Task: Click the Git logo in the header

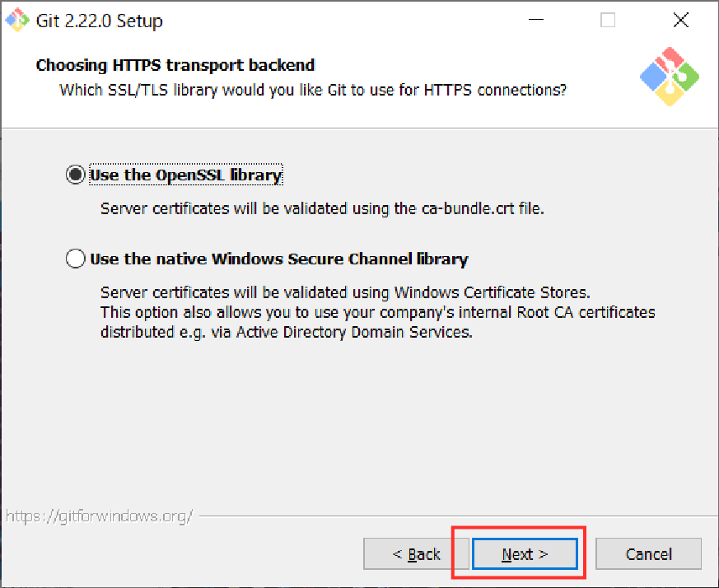Action: (x=669, y=76)
